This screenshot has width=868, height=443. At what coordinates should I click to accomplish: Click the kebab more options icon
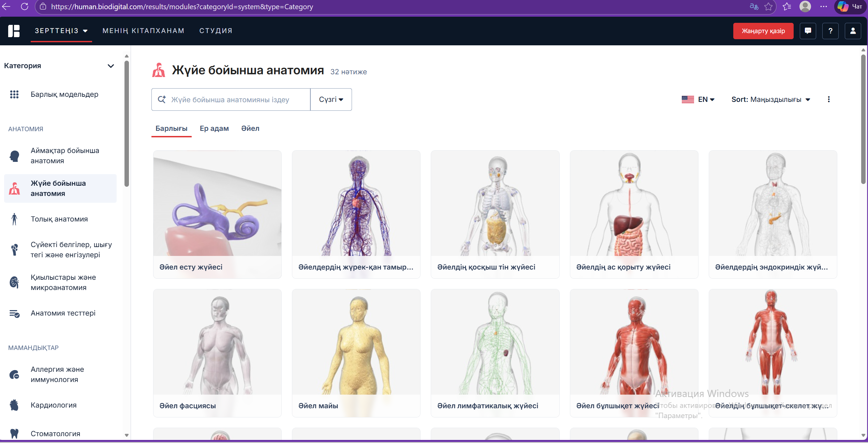pos(828,100)
